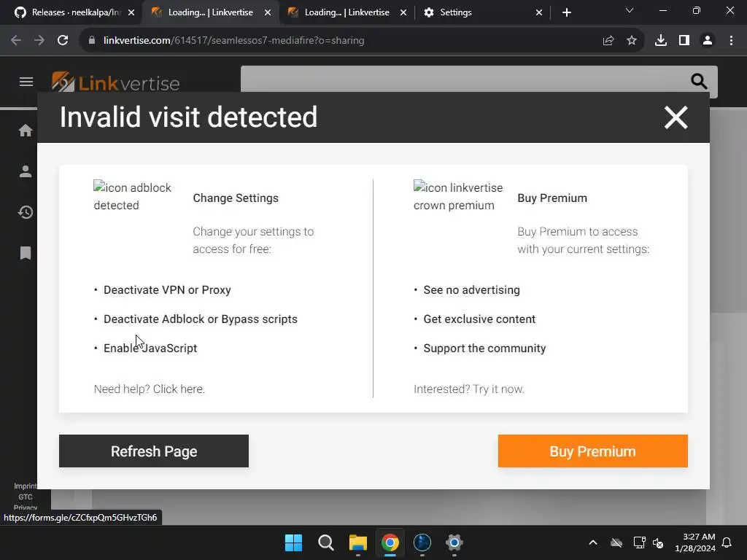747x560 pixels.
Task: Click the 'Enable JavaScript' text
Action: click(x=150, y=348)
